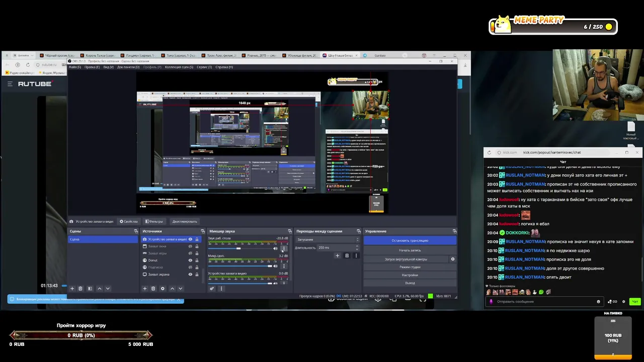Click Запуск виртуальной камеры button
Viewport: 644px width, 362px height.
pyautogui.click(x=406, y=259)
